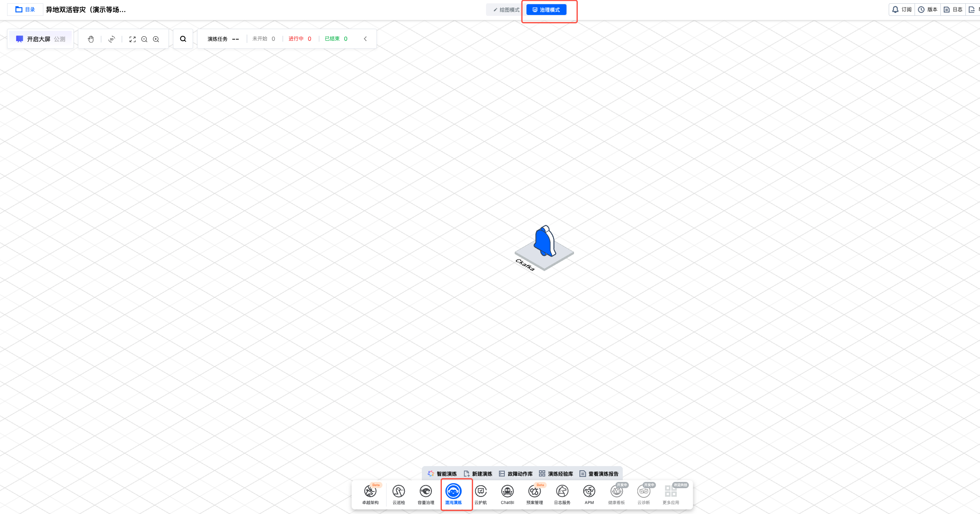This screenshot has width=980, height=514.
Task: Open the 故障动作库 menu item
Action: point(516,474)
